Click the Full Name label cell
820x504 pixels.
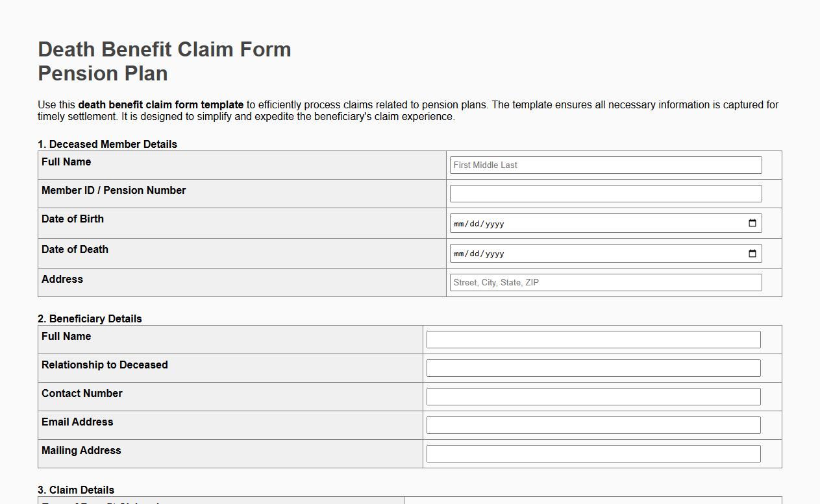click(66, 162)
